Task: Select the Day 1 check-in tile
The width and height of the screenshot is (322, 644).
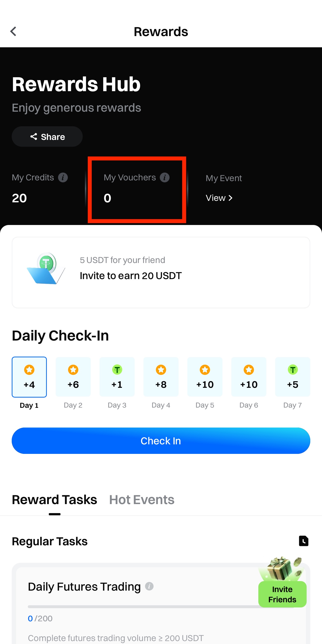Action: tap(29, 377)
